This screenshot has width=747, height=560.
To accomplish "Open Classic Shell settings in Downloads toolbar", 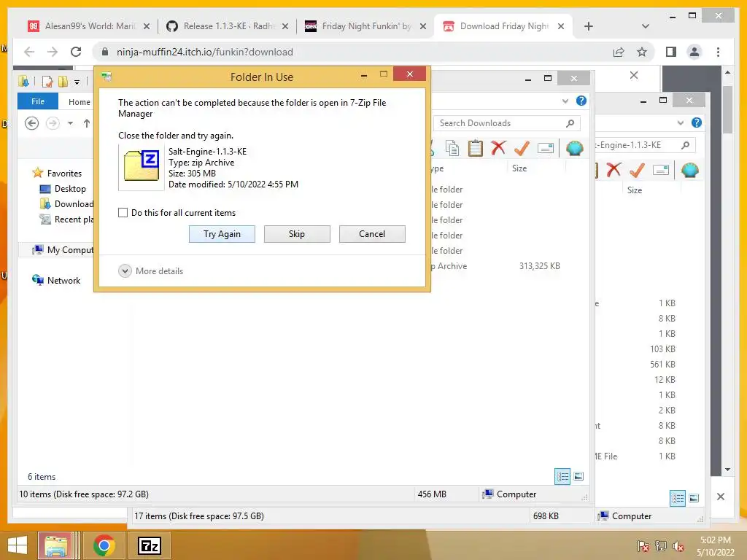I will [x=575, y=148].
